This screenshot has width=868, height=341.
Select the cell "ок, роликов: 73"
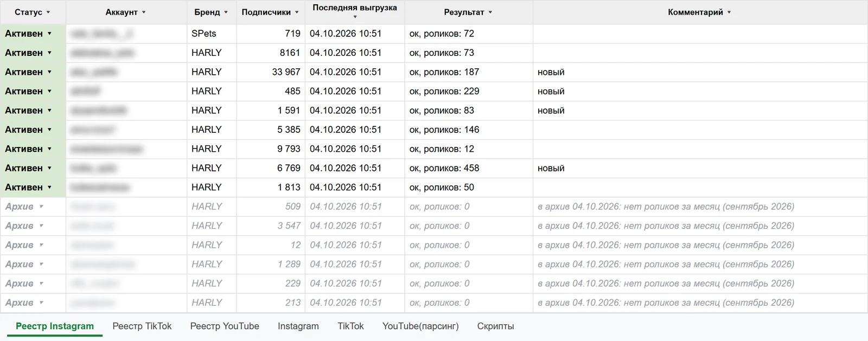pos(469,53)
